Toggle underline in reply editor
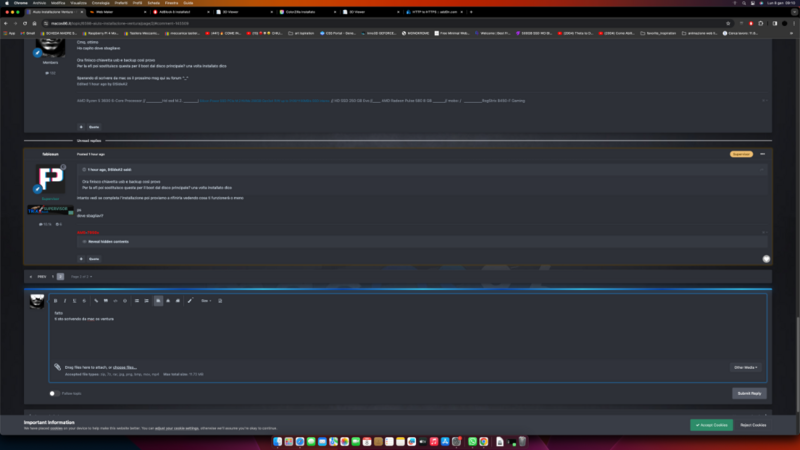This screenshot has width=800, height=450. pos(74,301)
